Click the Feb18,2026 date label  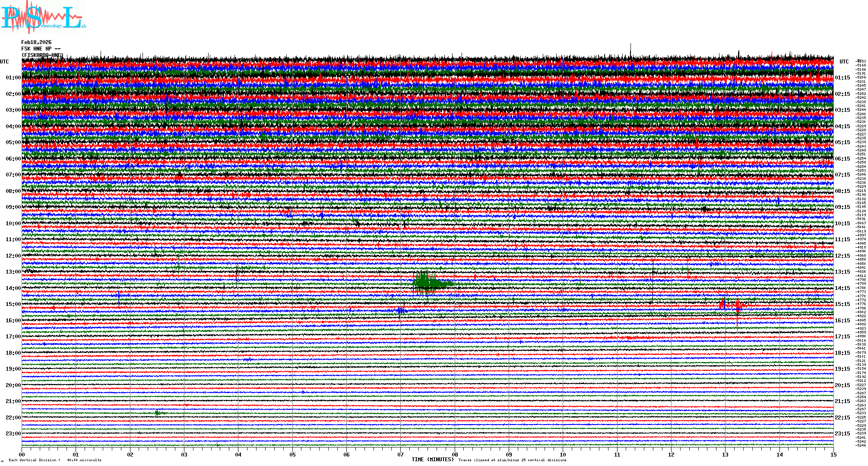36,42
